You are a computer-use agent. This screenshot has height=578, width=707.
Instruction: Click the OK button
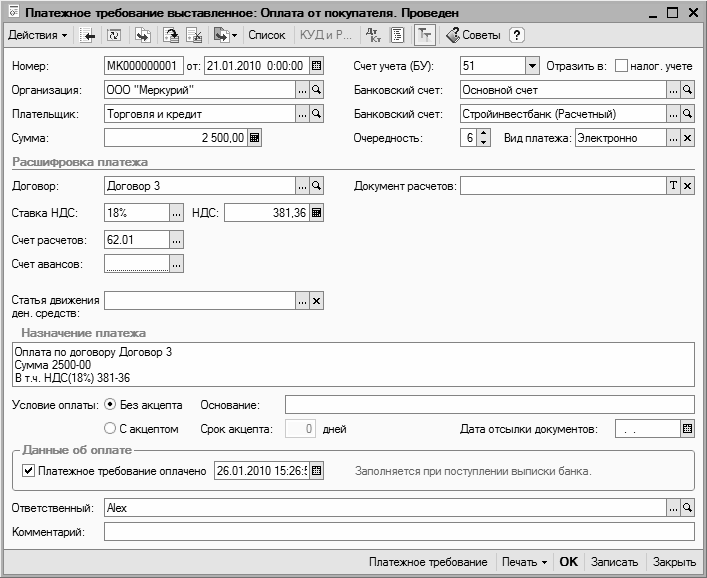pyautogui.click(x=569, y=562)
